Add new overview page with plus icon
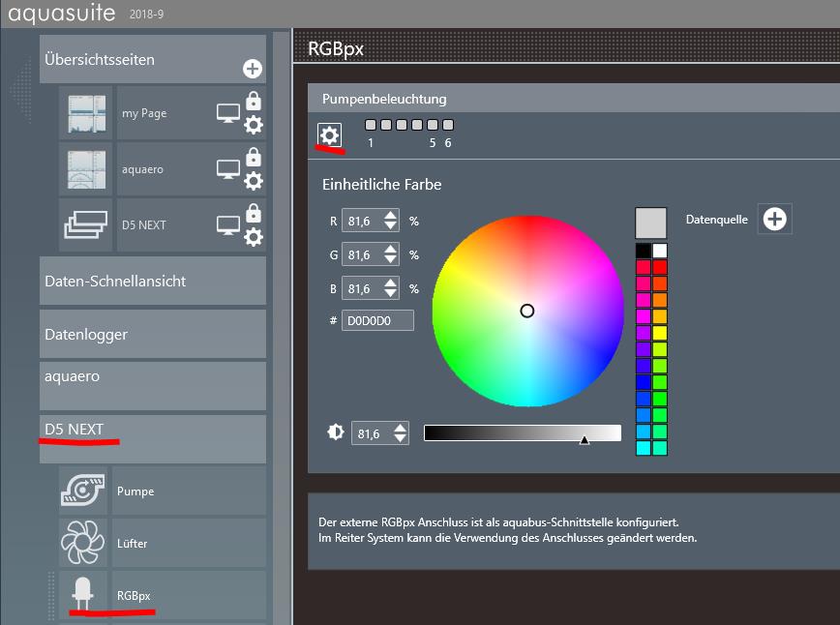The width and height of the screenshot is (840, 625). click(252, 69)
